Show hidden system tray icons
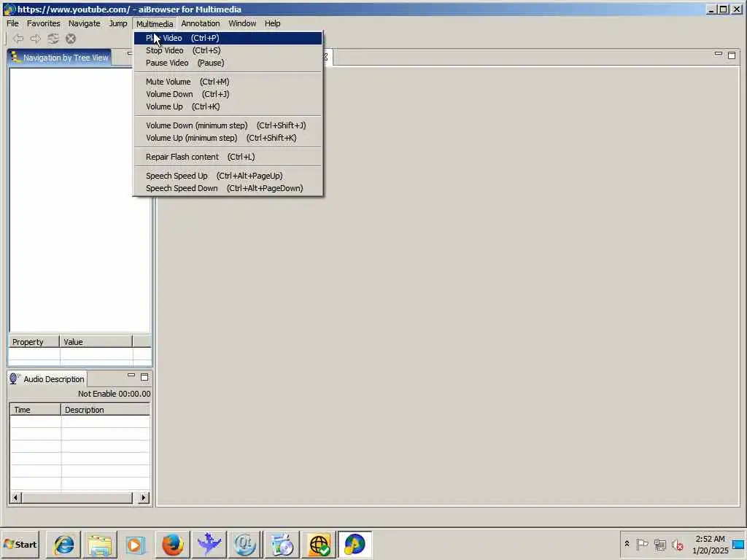This screenshot has height=560, width=747. [x=627, y=544]
